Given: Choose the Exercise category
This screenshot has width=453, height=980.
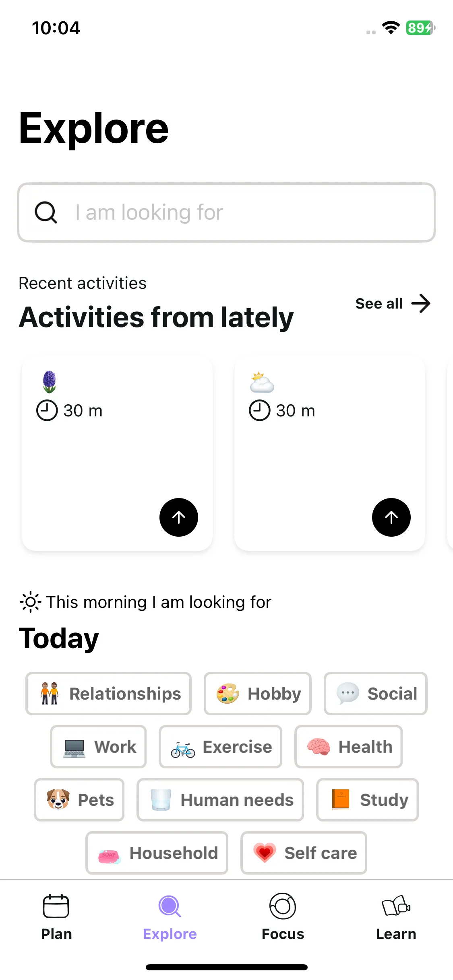Looking at the screenshot, I should click(221, 747).
